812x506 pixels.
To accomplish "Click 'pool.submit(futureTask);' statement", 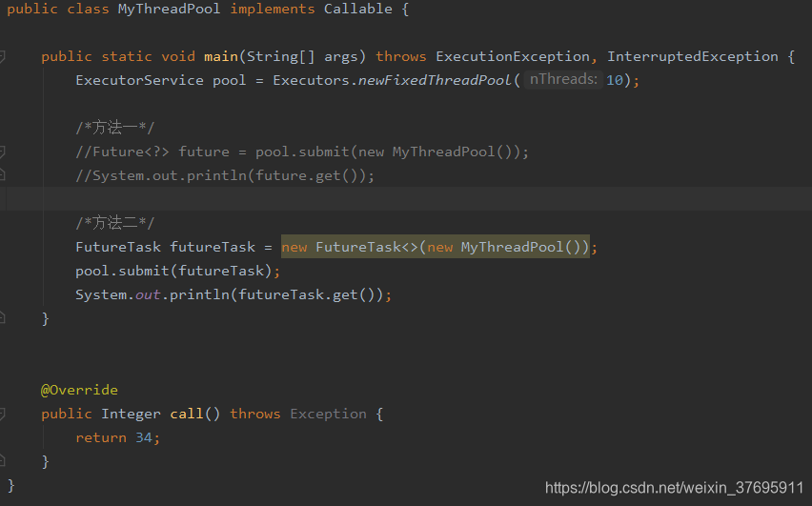I will tap(177, 271).
